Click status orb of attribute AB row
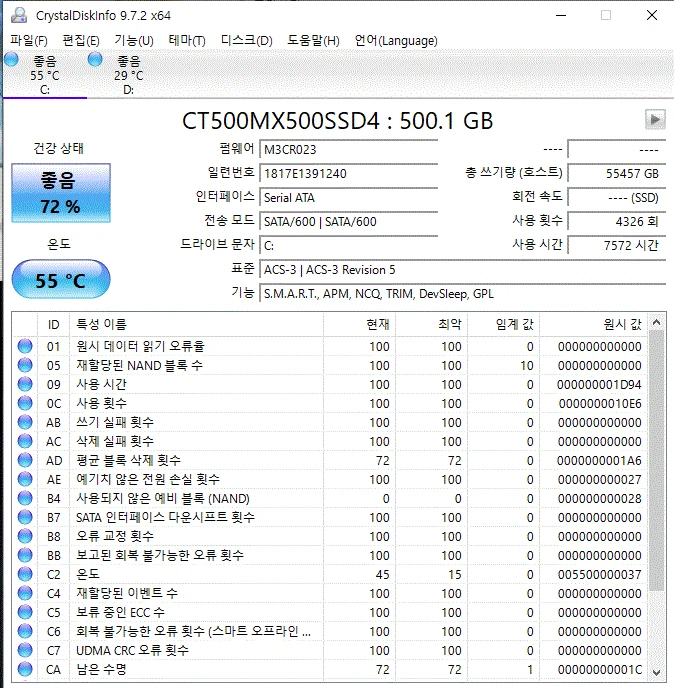Image resolution: width=674 pixels, height=688 pixels. 25,422
